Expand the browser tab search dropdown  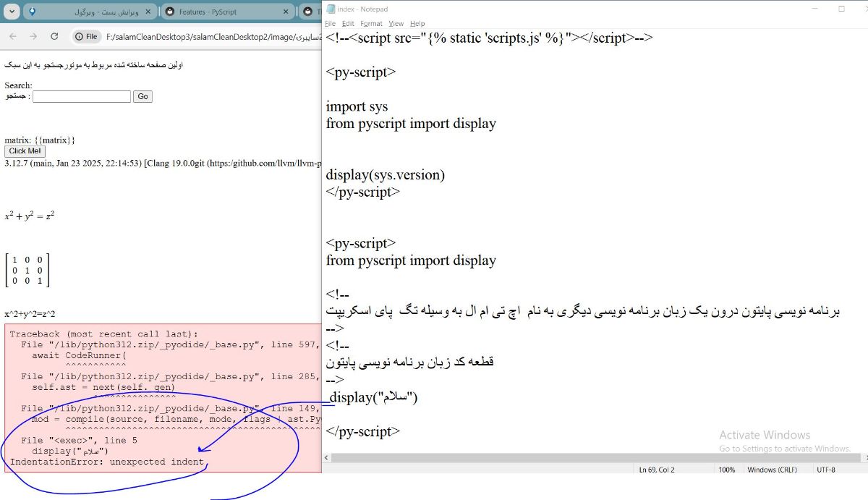(12, 12)
